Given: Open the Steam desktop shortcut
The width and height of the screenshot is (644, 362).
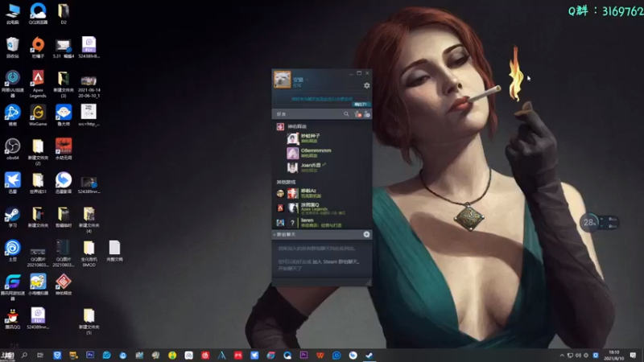Looking at the screenshot, I should click(x=12, y=216).
